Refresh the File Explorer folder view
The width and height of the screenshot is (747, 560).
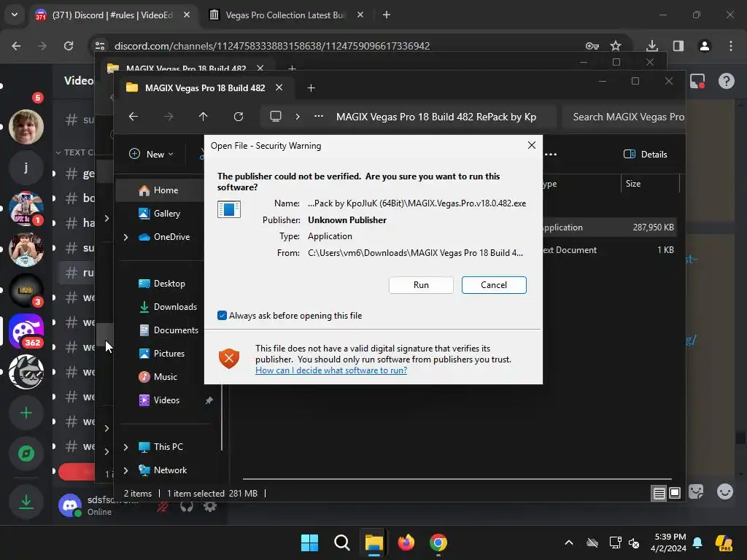pos(239,117)
